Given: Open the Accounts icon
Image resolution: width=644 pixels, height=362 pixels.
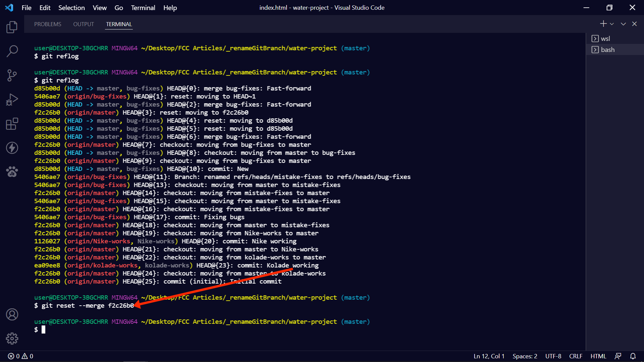Looking at the screenshot, I should [12, 314].
